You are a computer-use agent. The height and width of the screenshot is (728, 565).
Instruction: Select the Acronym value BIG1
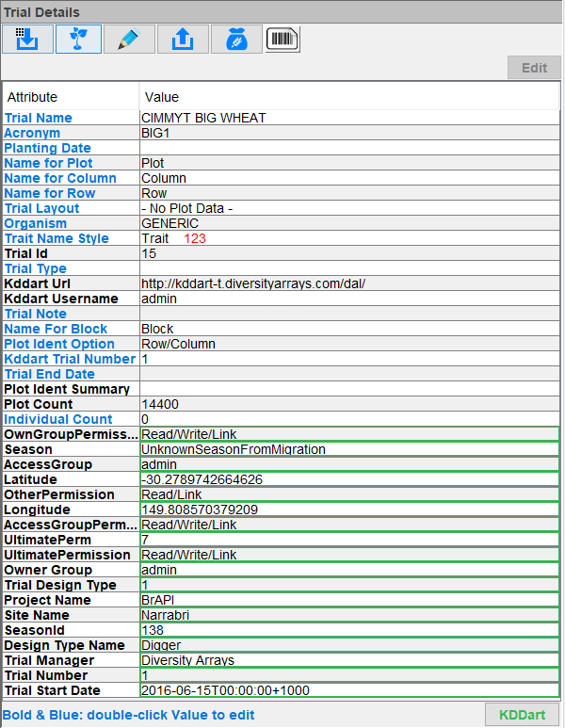pyautogui.click(x=349, y=133)
